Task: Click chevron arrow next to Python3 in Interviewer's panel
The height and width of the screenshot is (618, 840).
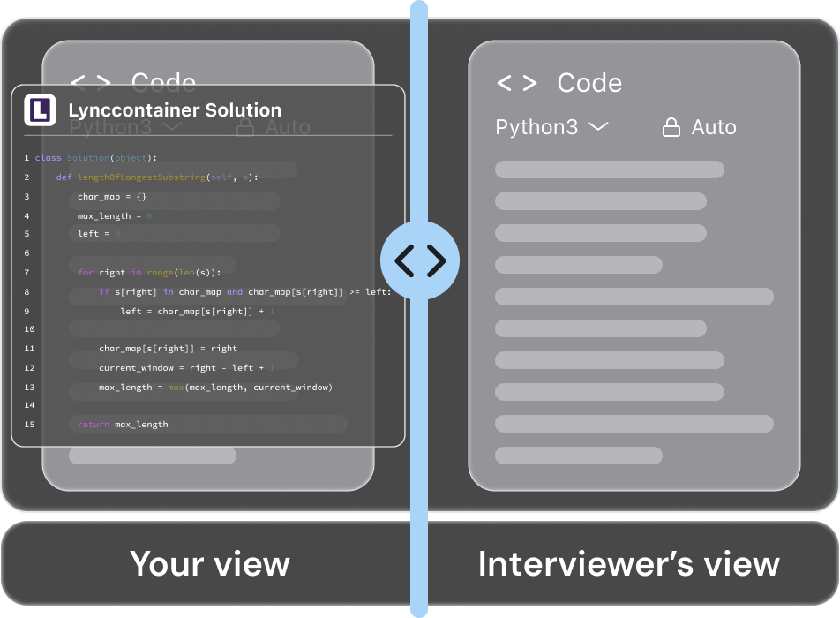Action: (598, 127)
